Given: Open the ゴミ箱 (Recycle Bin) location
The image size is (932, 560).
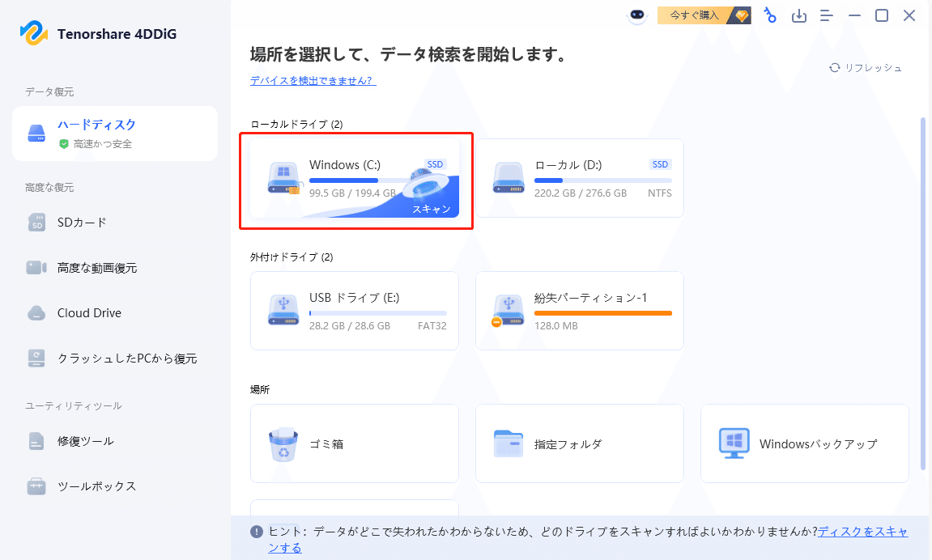Looking at the screenshot, I should coord(354,443).
